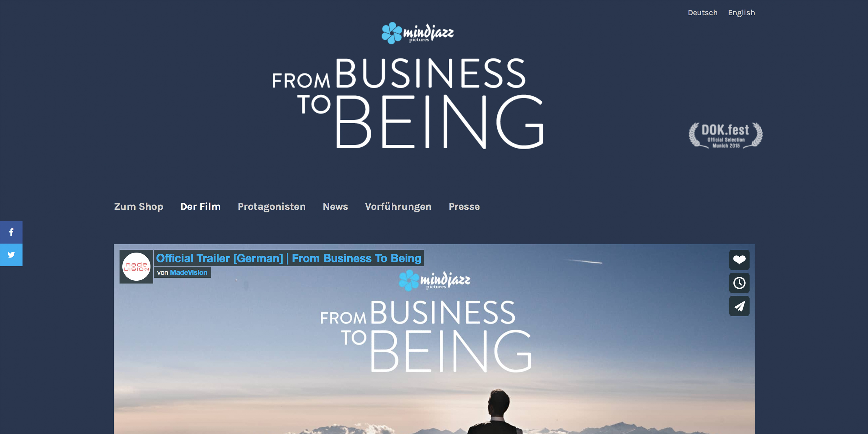Click the large From Business To Being title

pyautogui.click(x=408, y=103)
